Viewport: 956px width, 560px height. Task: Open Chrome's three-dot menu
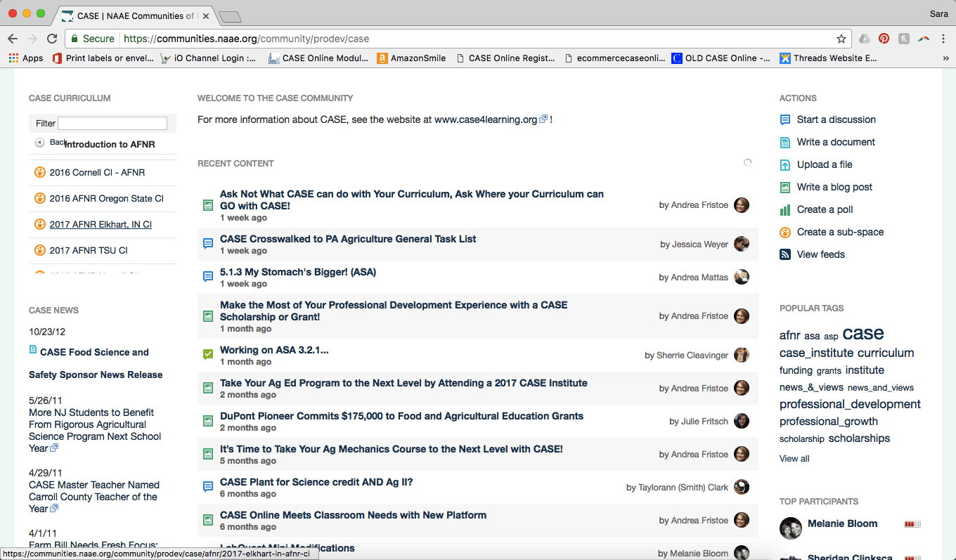click(943, 39)
